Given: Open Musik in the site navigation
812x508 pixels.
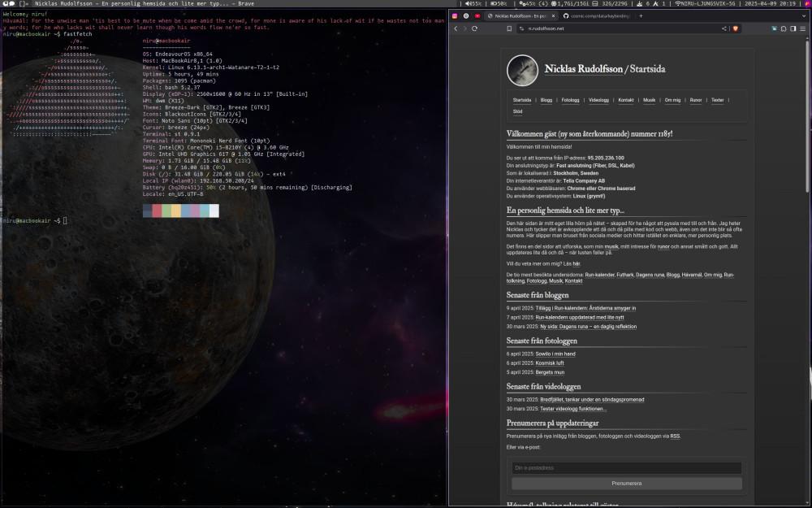Looking at the screenshot, I should (x=650, y=100).
